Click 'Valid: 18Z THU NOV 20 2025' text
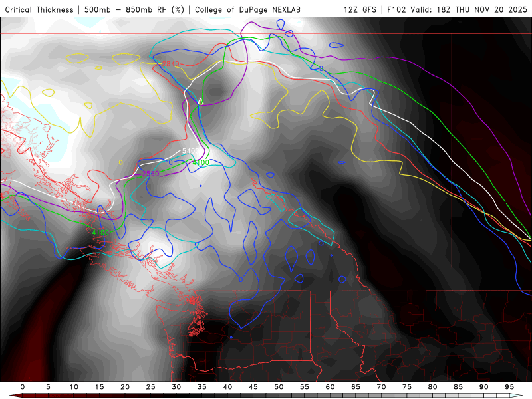The image size is (532, 399). (469, 9)
